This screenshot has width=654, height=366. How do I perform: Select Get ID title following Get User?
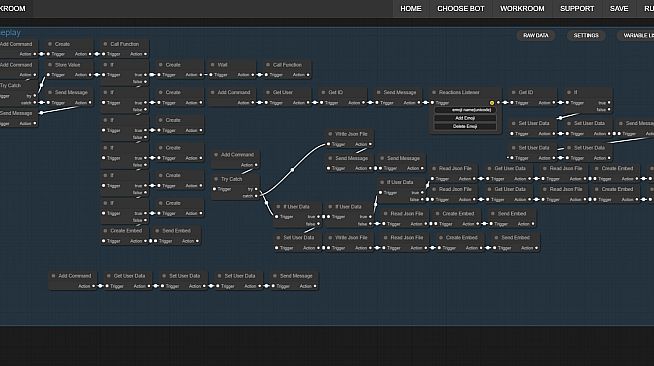tap(335, 93)
